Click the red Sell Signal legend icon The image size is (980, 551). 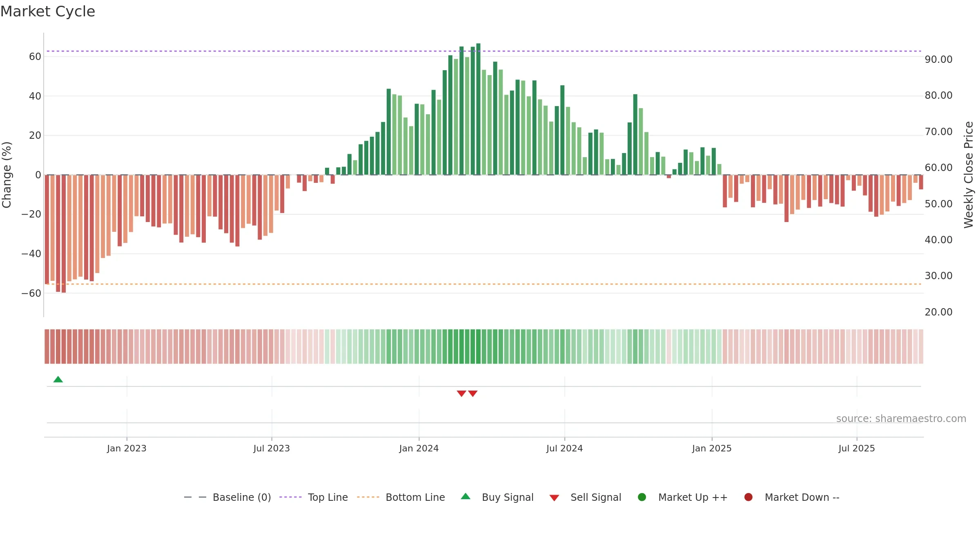point(554,498)
